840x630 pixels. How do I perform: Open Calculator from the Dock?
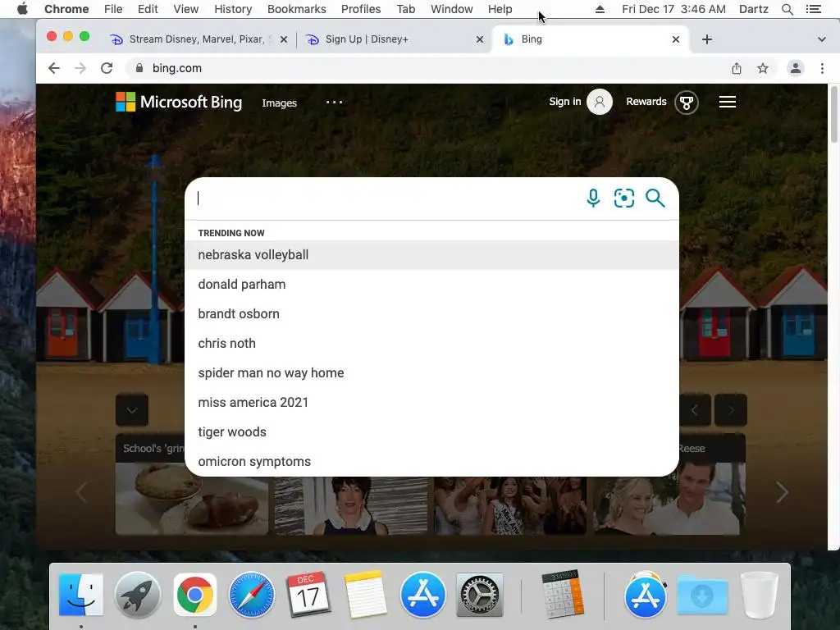(562, 595)
